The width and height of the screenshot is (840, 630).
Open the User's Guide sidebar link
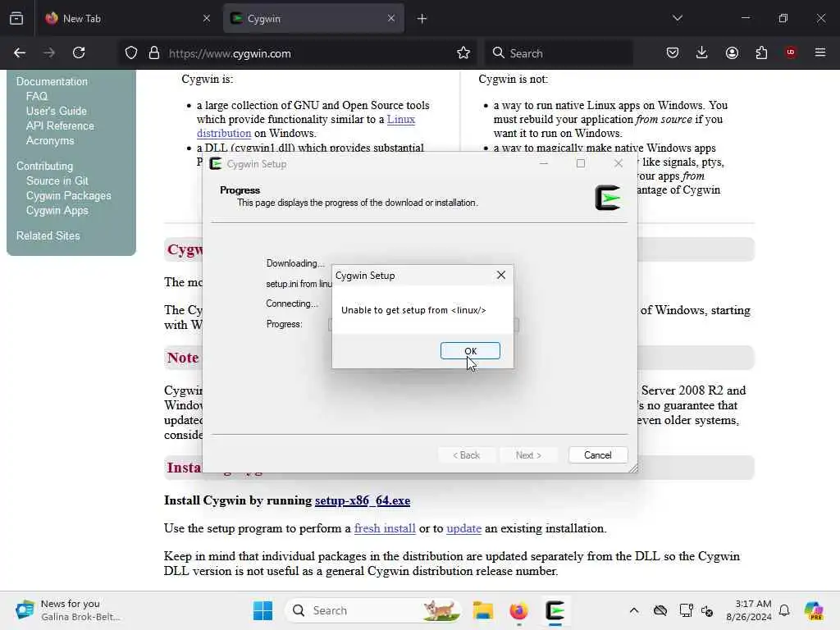57,111
